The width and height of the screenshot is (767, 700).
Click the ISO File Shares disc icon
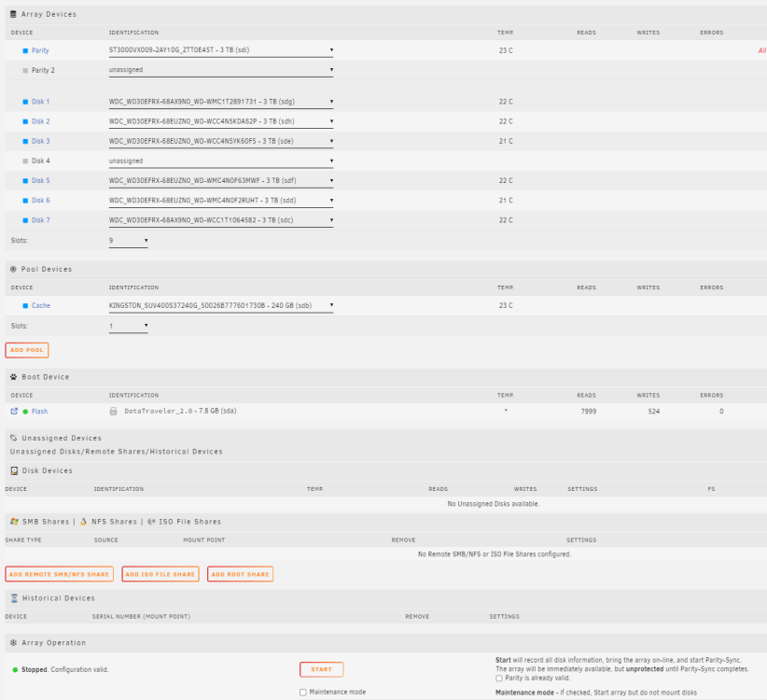pyautogui.click(x=151, y=522)
